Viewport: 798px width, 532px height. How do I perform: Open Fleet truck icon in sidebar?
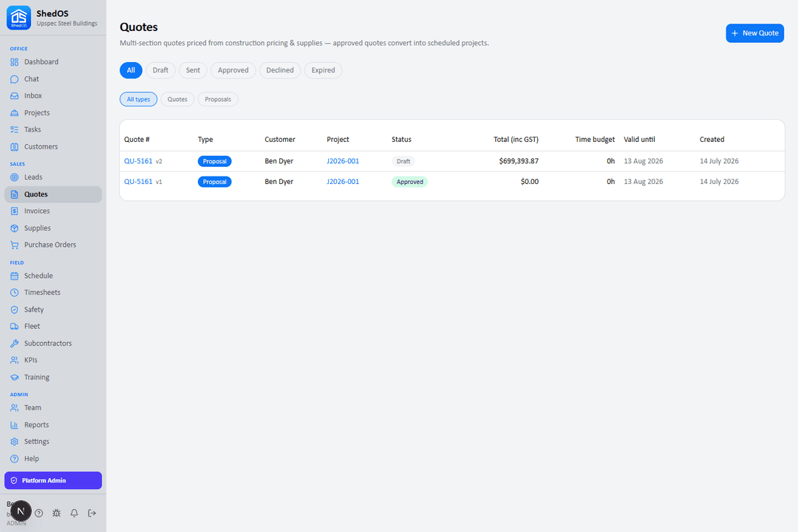14,327
